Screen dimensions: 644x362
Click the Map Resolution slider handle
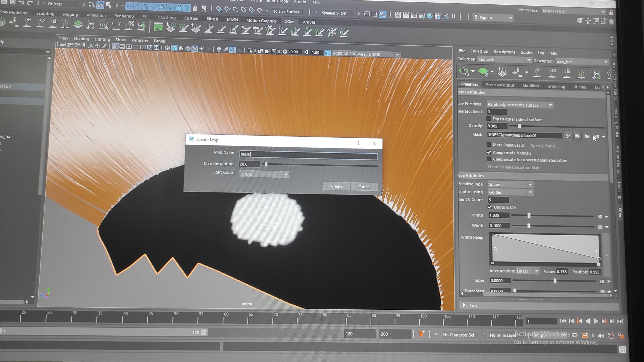tap(266, 164)
